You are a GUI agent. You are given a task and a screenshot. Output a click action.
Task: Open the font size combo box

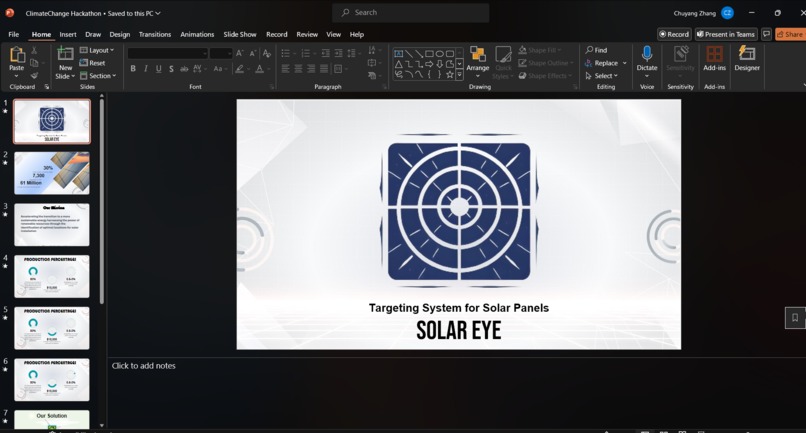click(x=221, y=53)
